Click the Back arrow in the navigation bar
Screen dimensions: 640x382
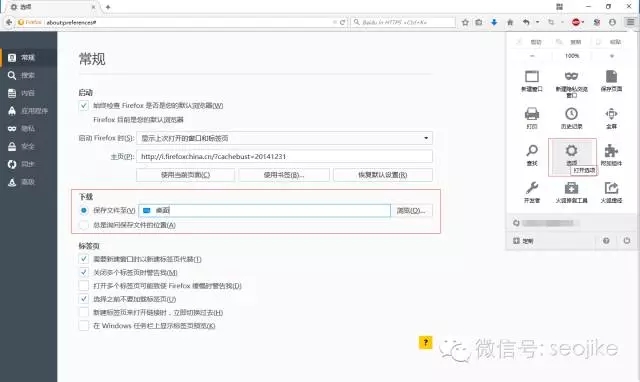click(x=9, y=22)
